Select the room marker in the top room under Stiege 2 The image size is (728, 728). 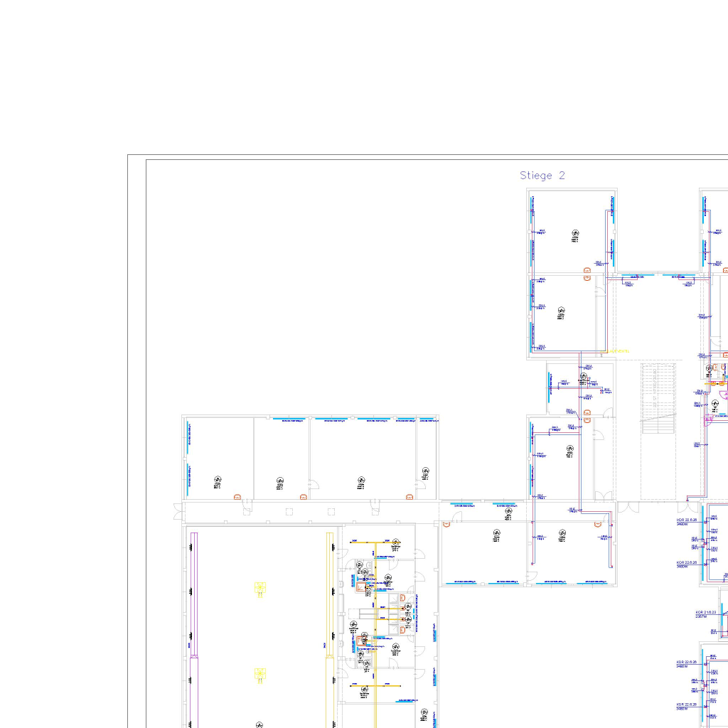pos(574,235)
